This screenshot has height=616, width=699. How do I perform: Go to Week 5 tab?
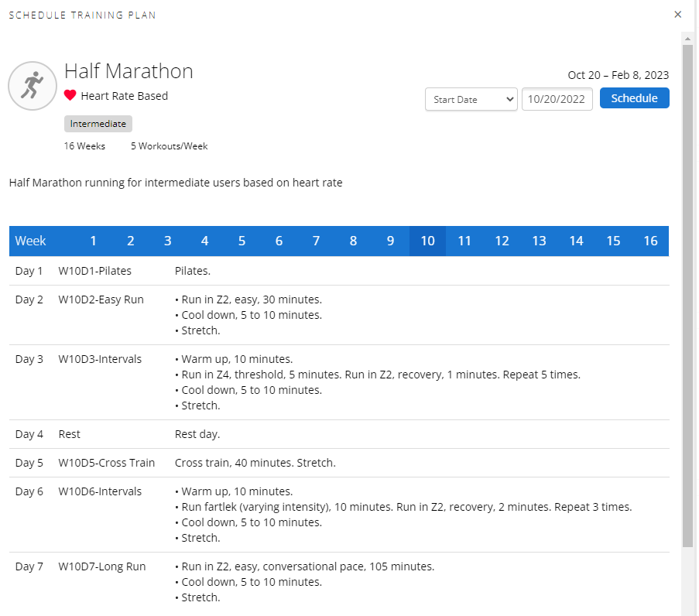[242, 241]
